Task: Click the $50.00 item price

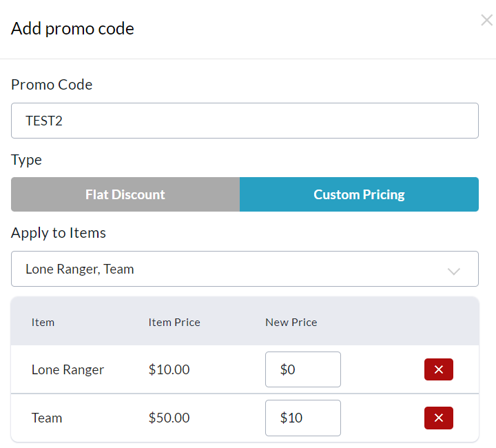Action: 169,418
